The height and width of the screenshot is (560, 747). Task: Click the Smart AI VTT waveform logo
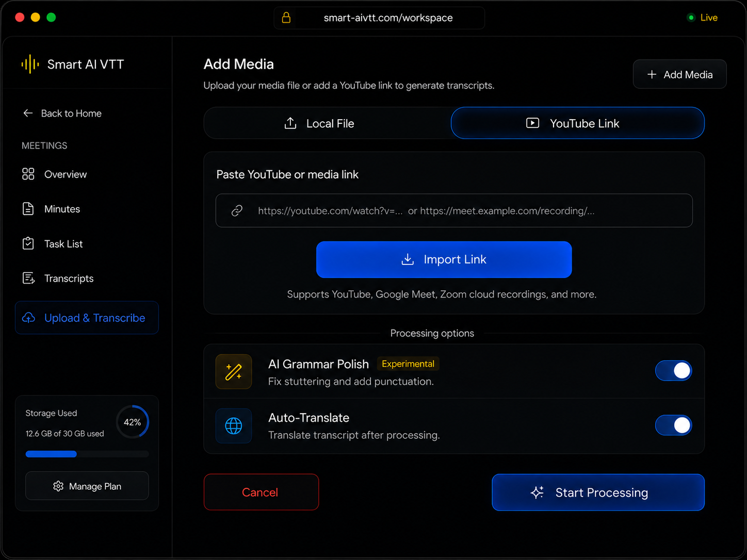[x=30, y=64]
